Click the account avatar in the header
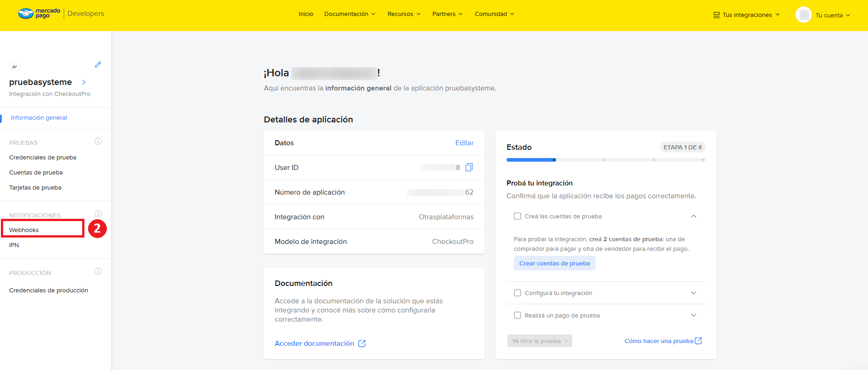This screenshot has width=868, height=370. [804, 15]
